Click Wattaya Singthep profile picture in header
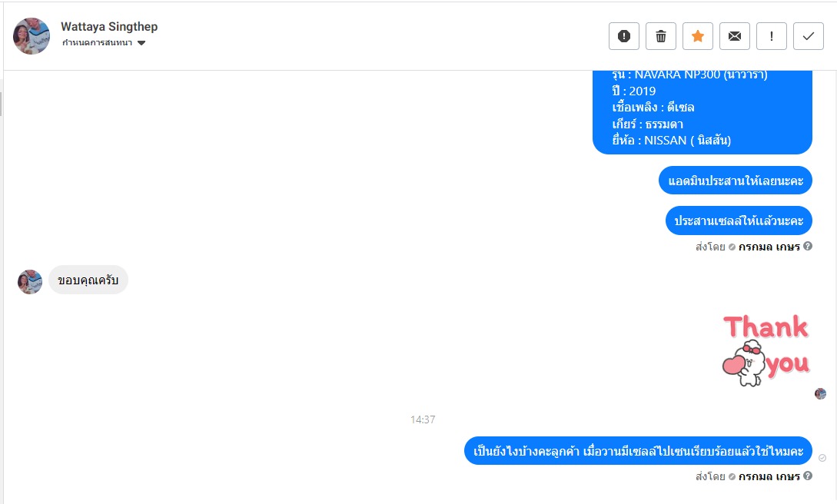837x504 pixels. click(x=32, y=36)
